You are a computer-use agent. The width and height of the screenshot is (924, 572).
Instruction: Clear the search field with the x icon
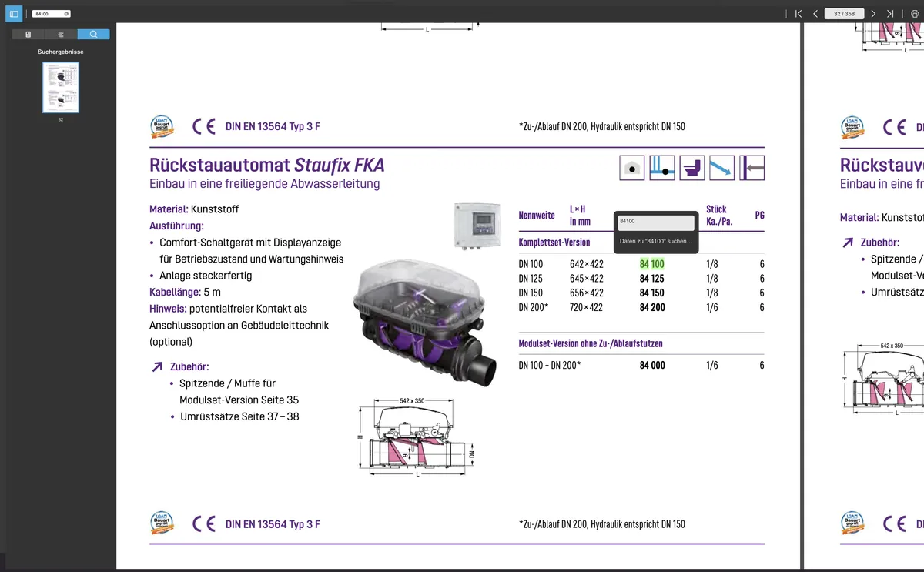pyautogui.click(x=66, y=14)
